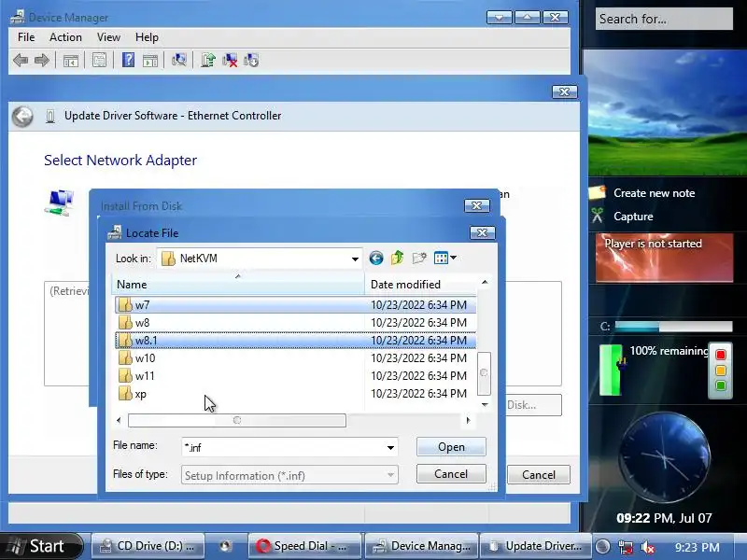Click Disable device down-arrow icon

point(251,60)
